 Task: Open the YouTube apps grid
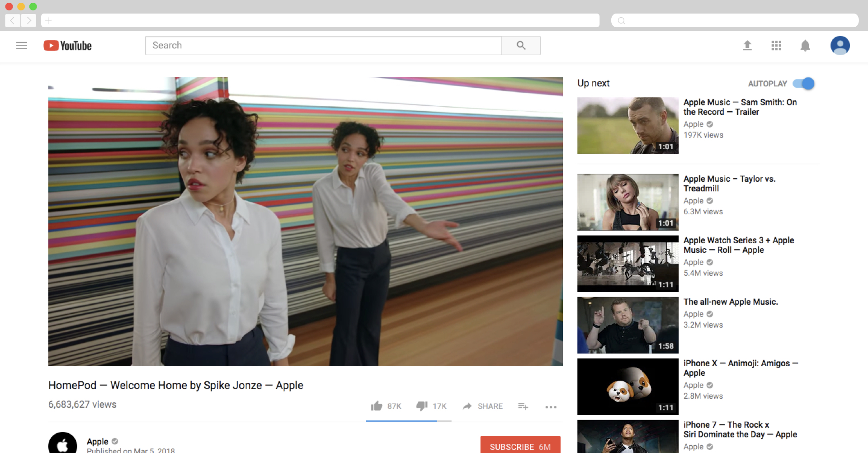tap(776, 45)
